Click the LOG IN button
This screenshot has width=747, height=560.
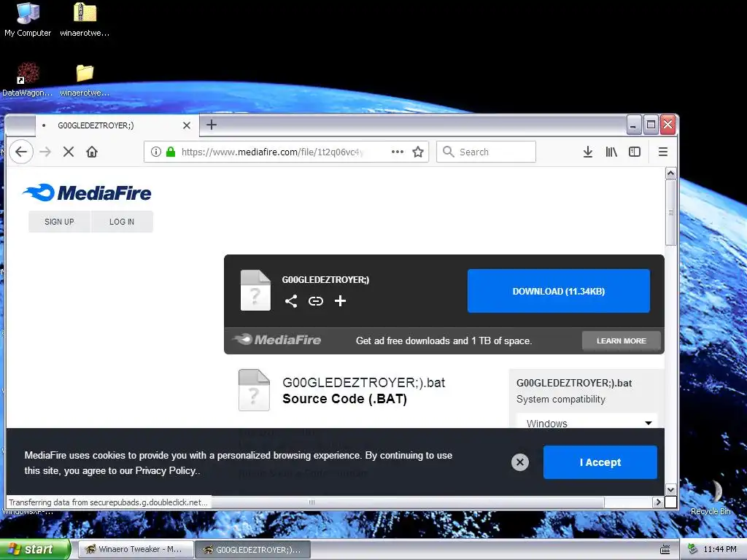coord(122,222)
